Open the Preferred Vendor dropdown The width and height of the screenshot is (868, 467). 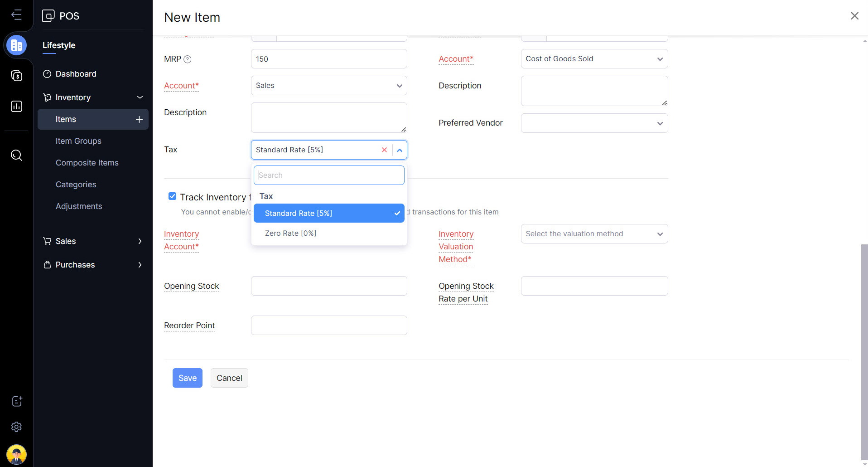pyautogui.click(x=594, y=123)
